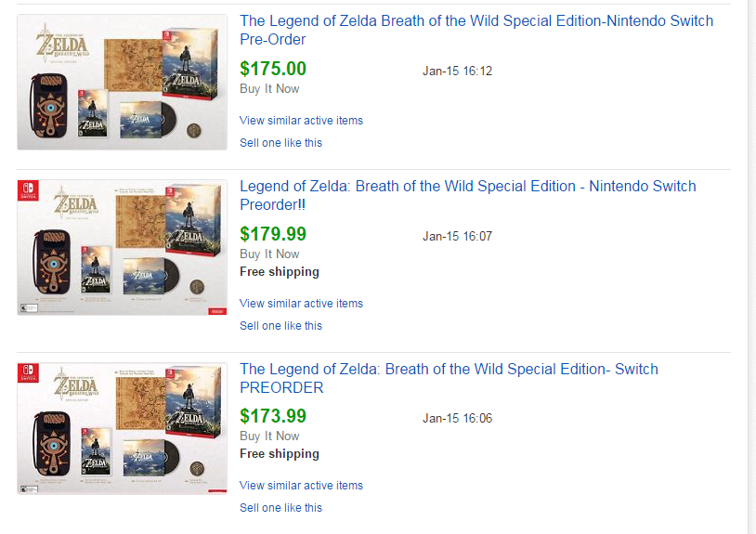Click the $179.99 price text
The image size is (756, 534).
(273, 234)
